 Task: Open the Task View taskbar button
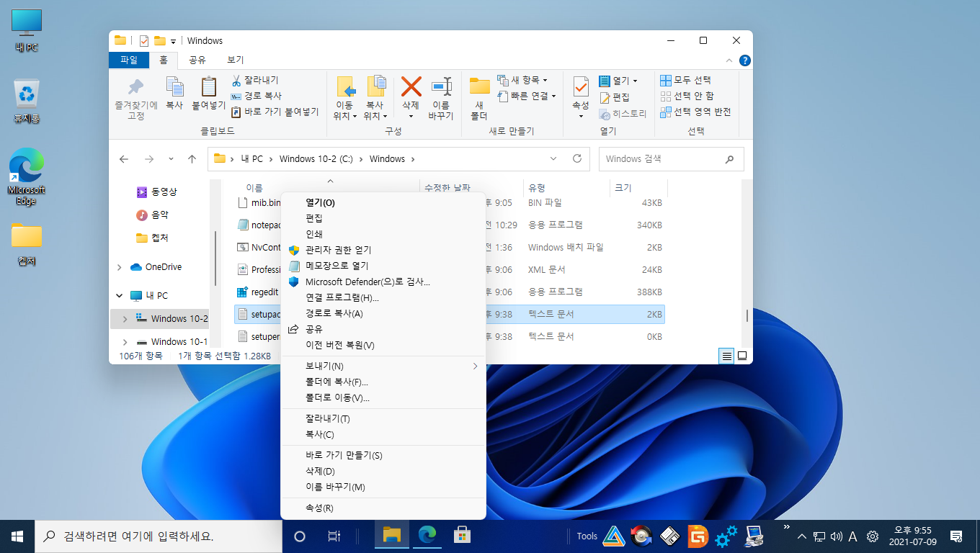point(334,536)
